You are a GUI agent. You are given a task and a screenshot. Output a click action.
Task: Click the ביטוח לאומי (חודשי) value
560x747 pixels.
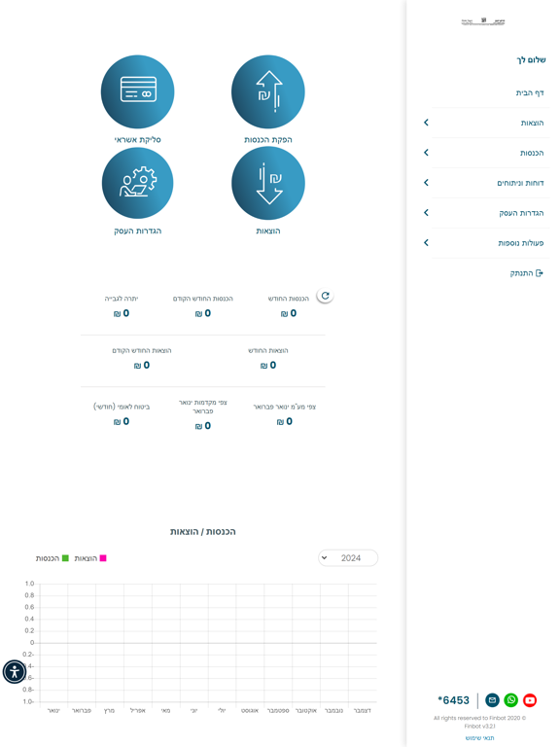[122, 421]
